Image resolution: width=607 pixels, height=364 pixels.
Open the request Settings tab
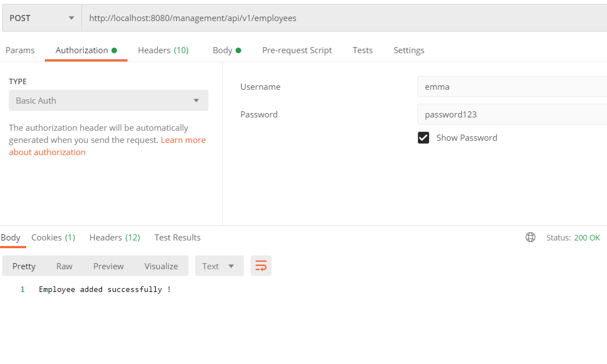click(x=409, y=50)
